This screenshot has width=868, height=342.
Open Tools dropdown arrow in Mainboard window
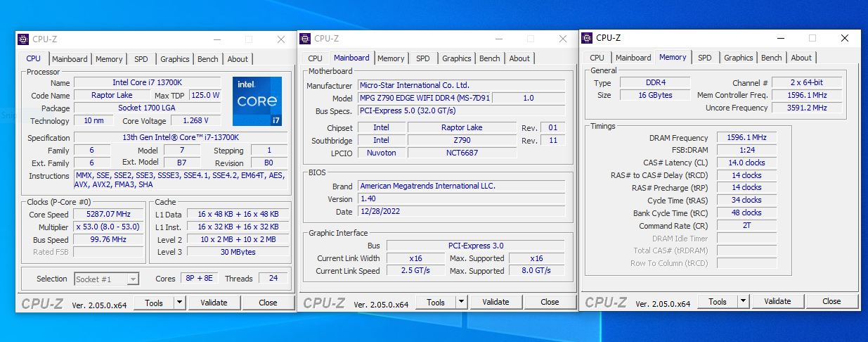pos(461,302)
